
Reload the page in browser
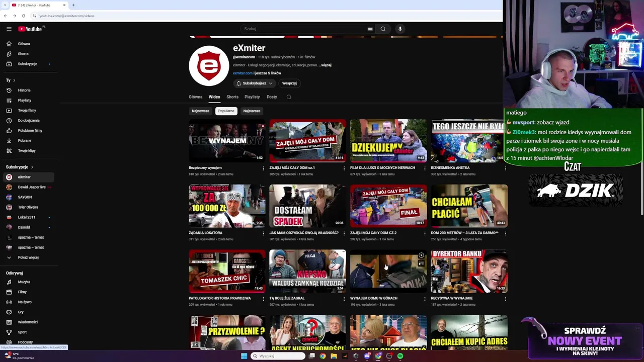tap(23, 16)
